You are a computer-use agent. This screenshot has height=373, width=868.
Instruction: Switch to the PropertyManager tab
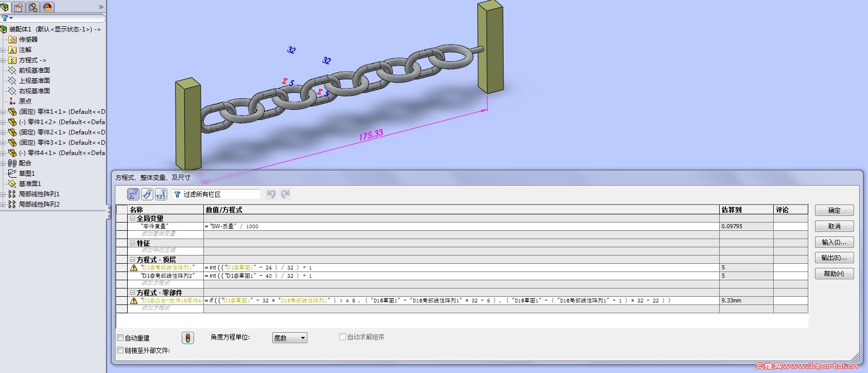[19, 7]
